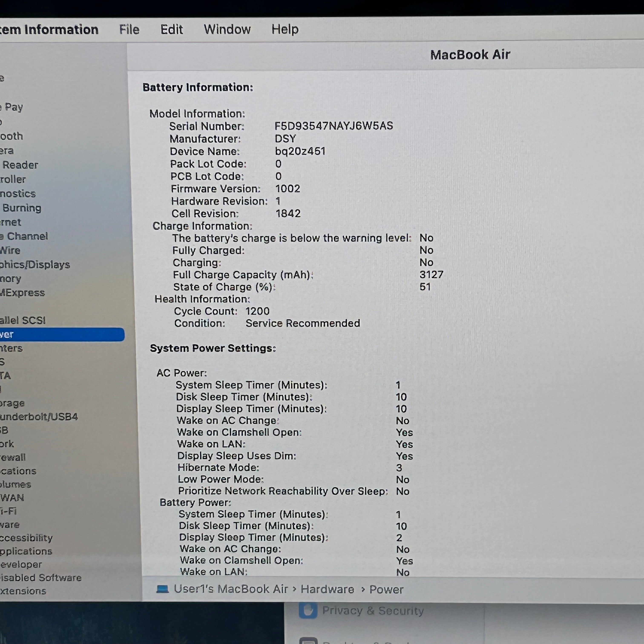Open the File menu

click(129, 30)
